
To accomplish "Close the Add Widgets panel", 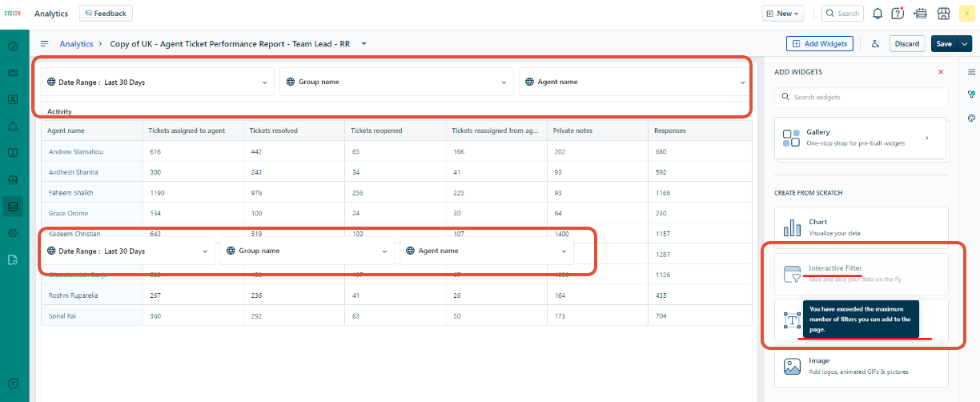I will [x=941, y=72].
